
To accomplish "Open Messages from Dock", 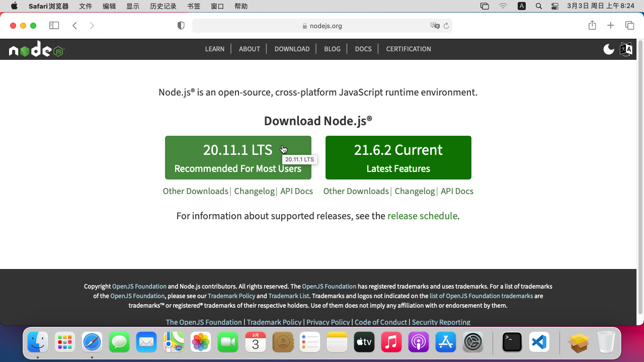I will click(x=119, y=342).
